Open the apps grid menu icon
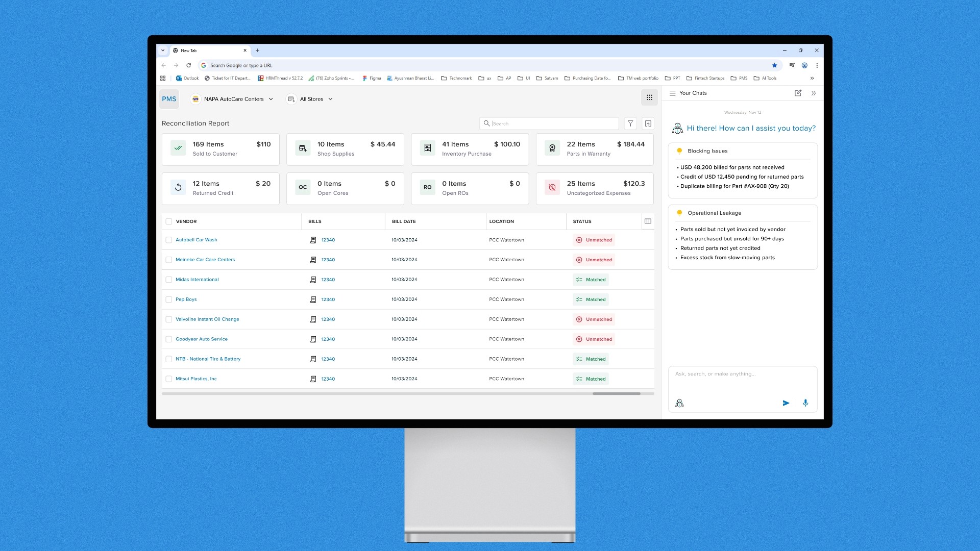The width and height of the screenshot is (980, 551). tap(649, 98)
